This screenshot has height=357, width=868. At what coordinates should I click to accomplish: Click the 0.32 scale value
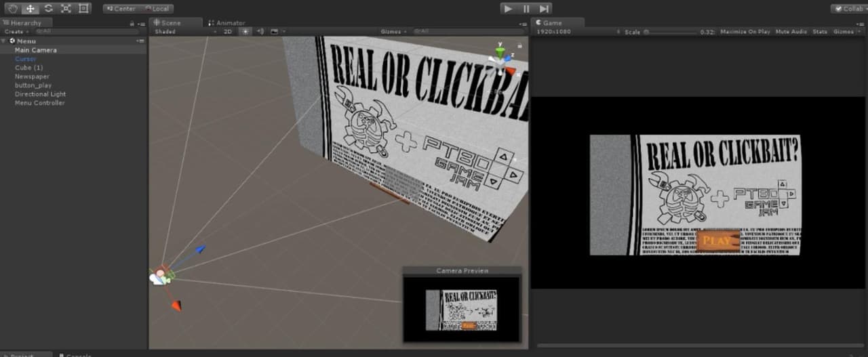point(707,32)
